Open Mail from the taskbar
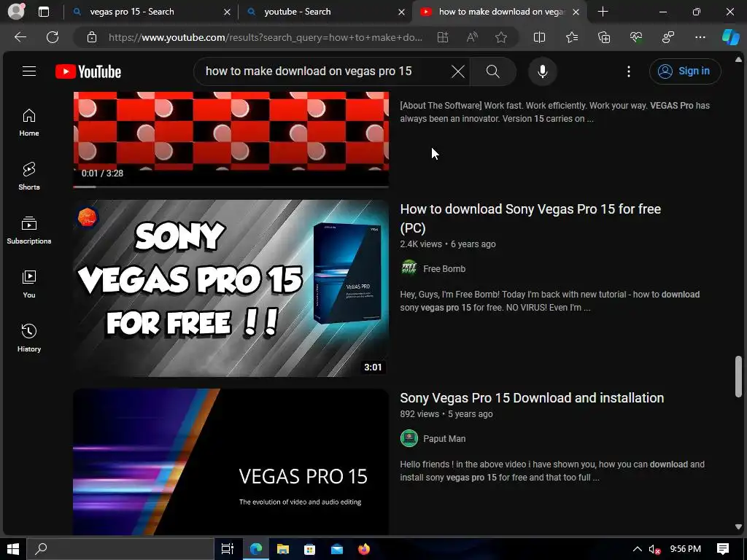Viewport: 747px width, 560px height. 337,549
